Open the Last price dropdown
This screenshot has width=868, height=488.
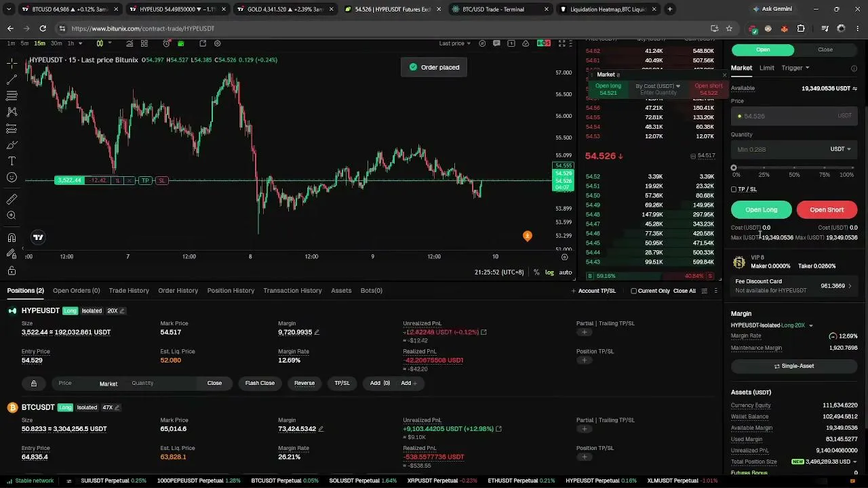[454, 43]
